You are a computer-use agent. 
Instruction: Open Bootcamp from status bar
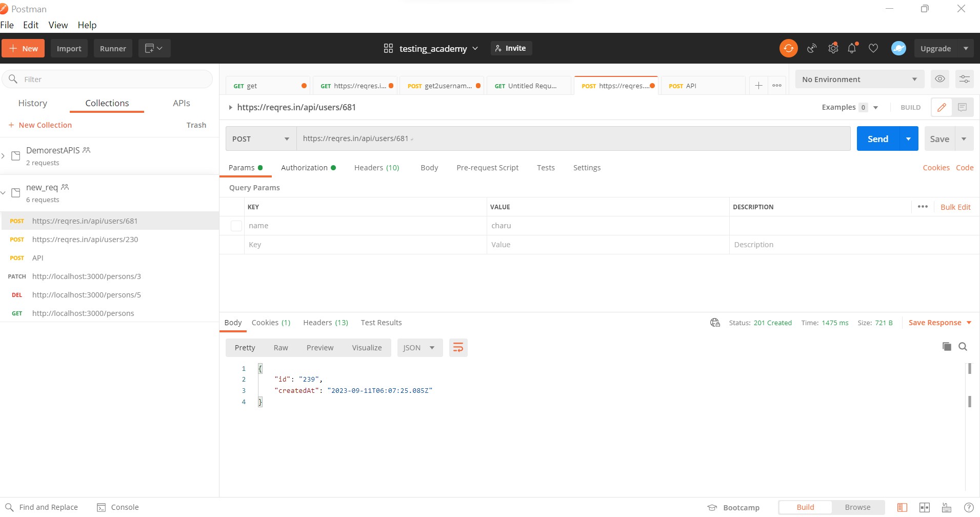point(733,507)
